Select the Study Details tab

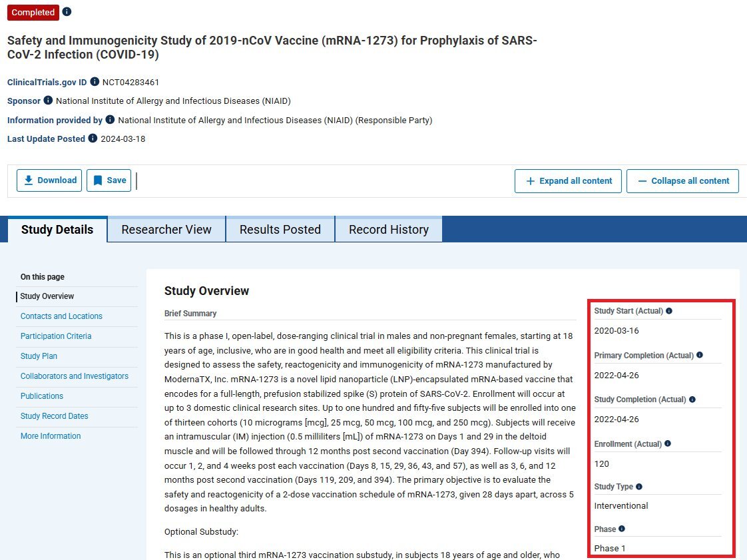point(57,229)
